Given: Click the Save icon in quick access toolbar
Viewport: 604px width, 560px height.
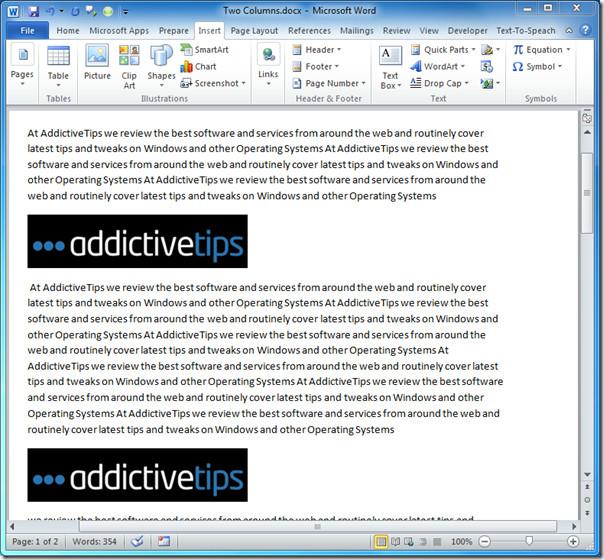Looking at the screenshot, I should [33, 11].
